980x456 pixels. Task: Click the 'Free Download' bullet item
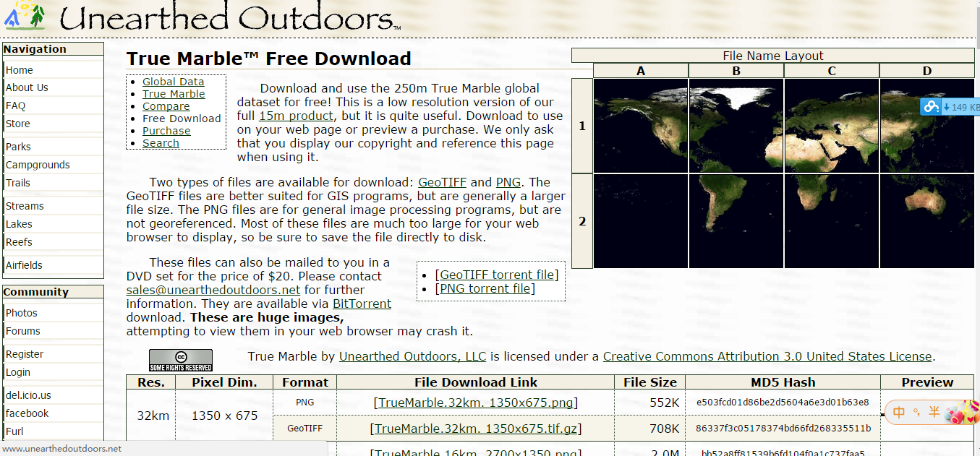(182, 119)
